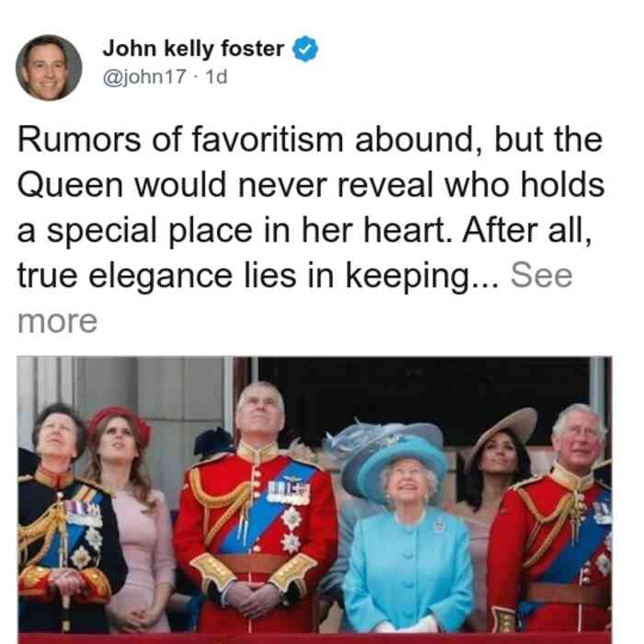644x644 pixels.
Task: Click the 1d post timestamp
Action: (x=216, y=76)
